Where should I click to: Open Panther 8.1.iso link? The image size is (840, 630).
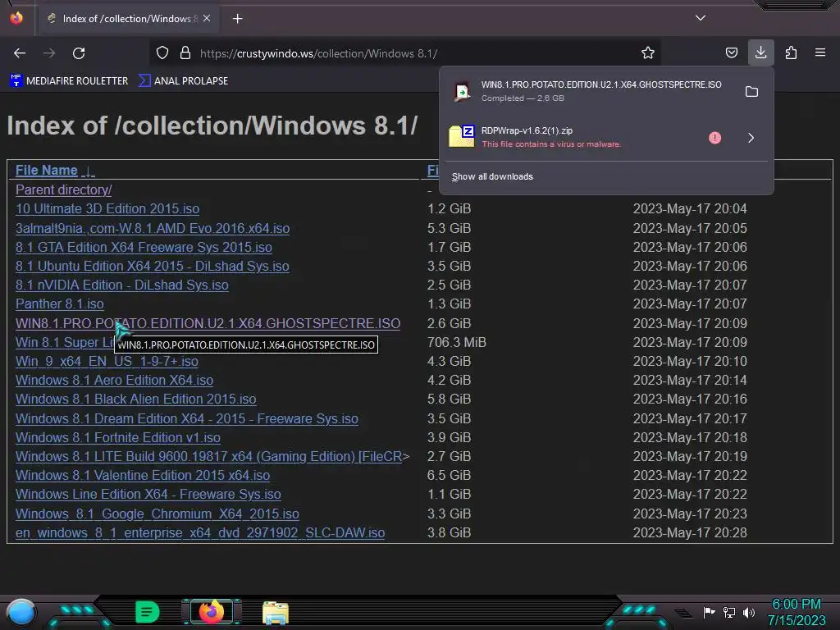pyautogui.click(x=59, y=304)
